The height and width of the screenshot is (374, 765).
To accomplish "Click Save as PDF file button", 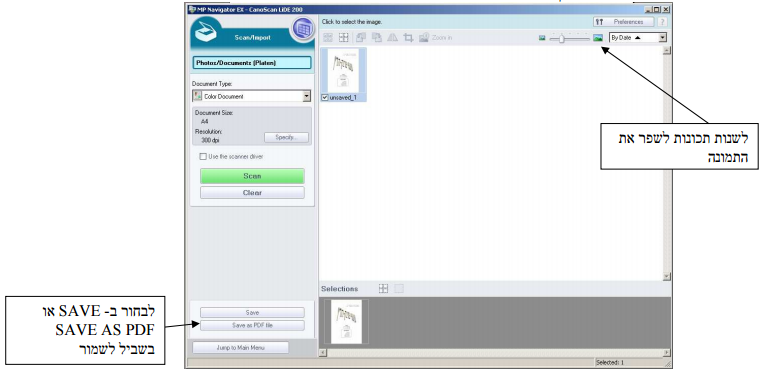I will point(252,325).
